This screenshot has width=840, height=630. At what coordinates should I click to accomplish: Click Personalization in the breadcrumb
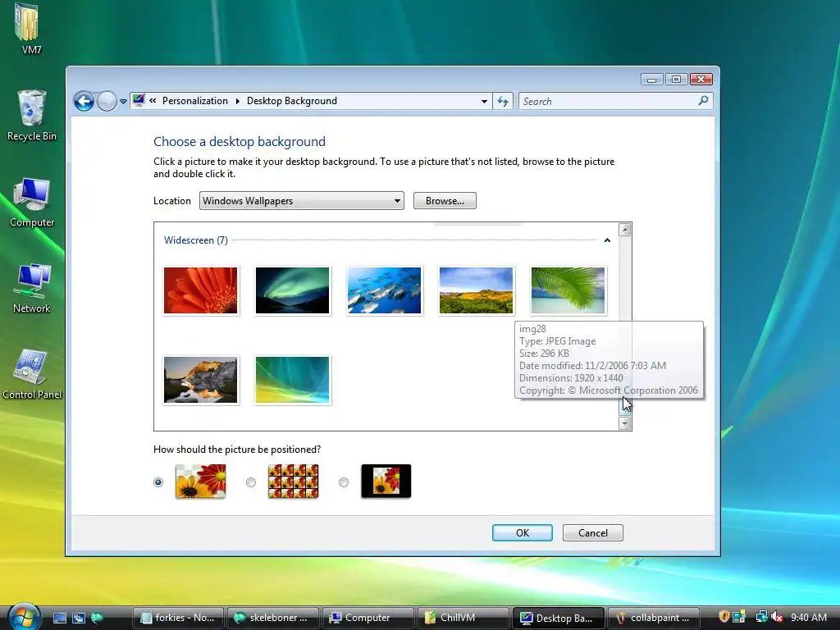pyautogui.click(x=195, y=101)
